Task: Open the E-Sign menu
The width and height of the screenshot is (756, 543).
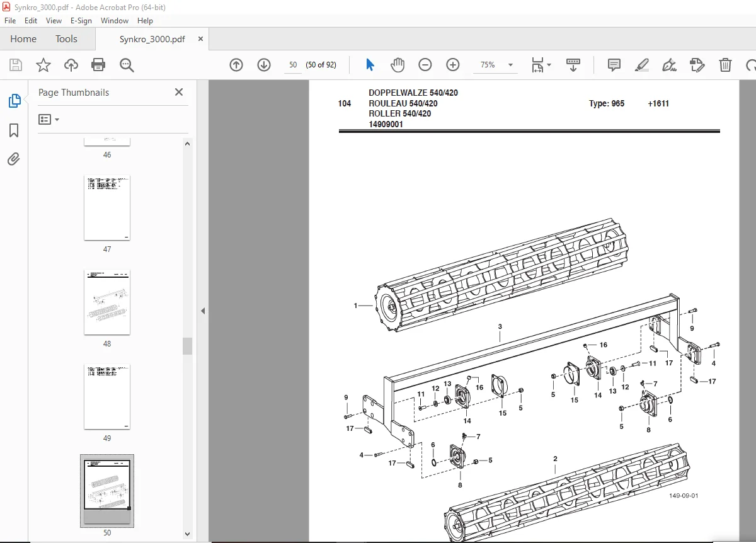Action: click(81, 20)
